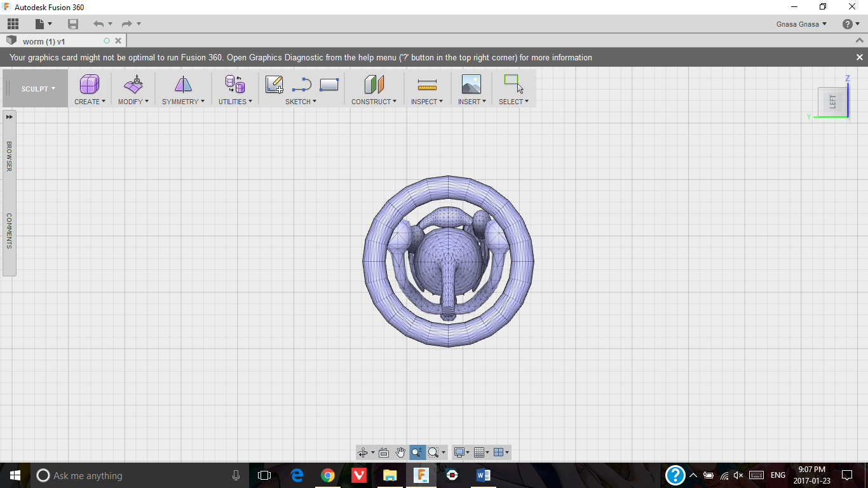The width and height of the screenshot is (868, 488).
Task: Expand the File menu dropdown arrow
Action: (x=50, y=24)
